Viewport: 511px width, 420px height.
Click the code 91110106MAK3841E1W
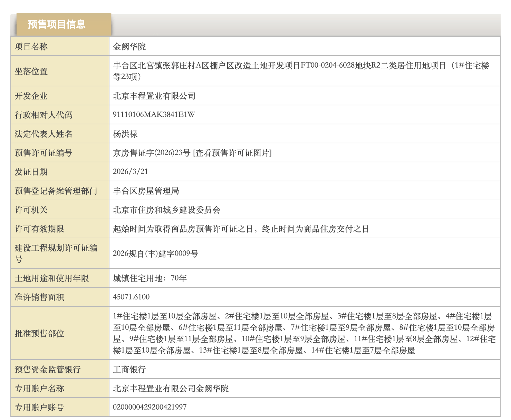pyautogui.click(x=154, y=115)
